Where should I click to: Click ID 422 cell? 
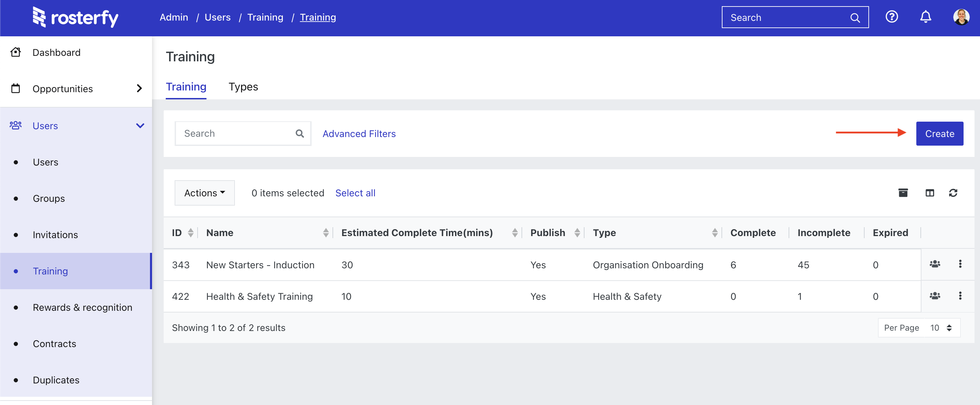pos(180,296)
